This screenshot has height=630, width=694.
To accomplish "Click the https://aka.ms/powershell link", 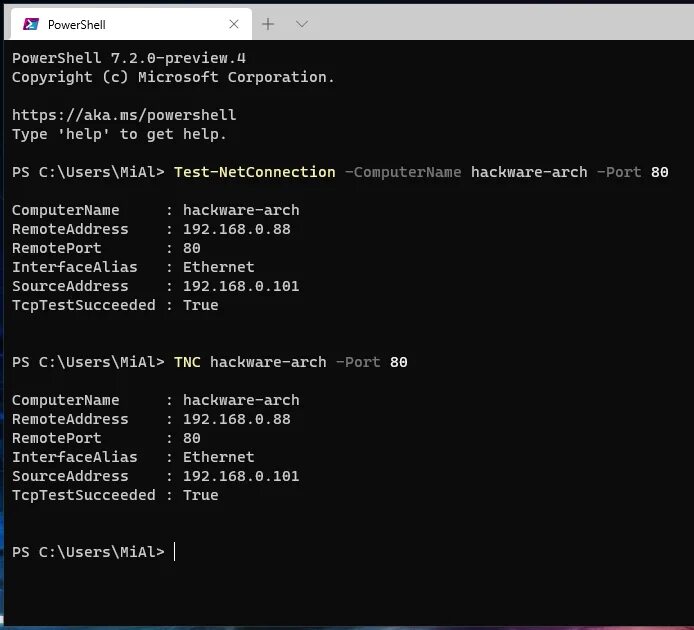I will pyautogui.click(x=124, y=115).
